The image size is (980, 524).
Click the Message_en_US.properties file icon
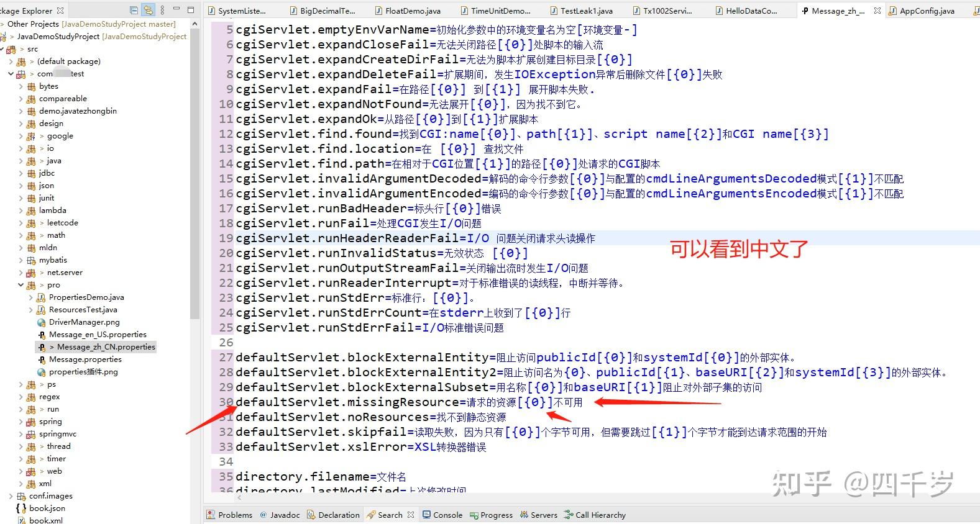click(42, 335)
